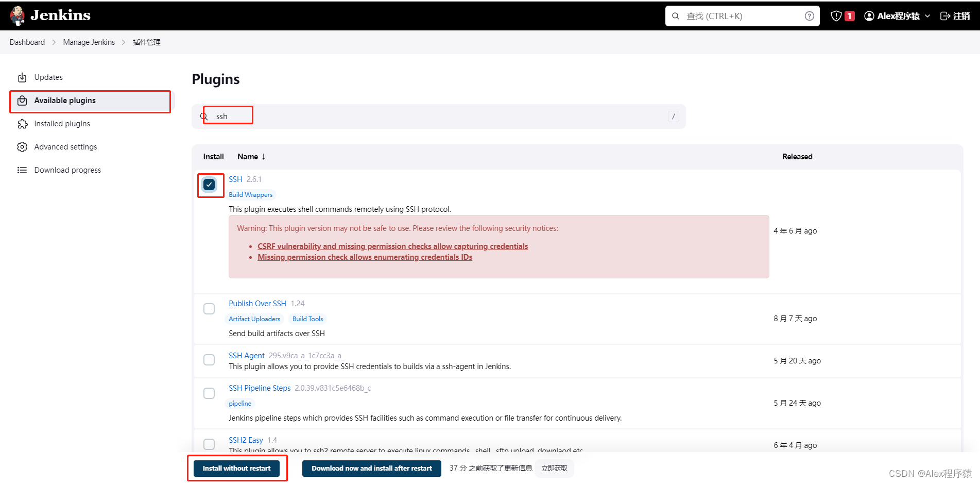This screenshot has width=980, height=483.
Task: Click Download now and install after restart
Action: [x=372, y=469]
